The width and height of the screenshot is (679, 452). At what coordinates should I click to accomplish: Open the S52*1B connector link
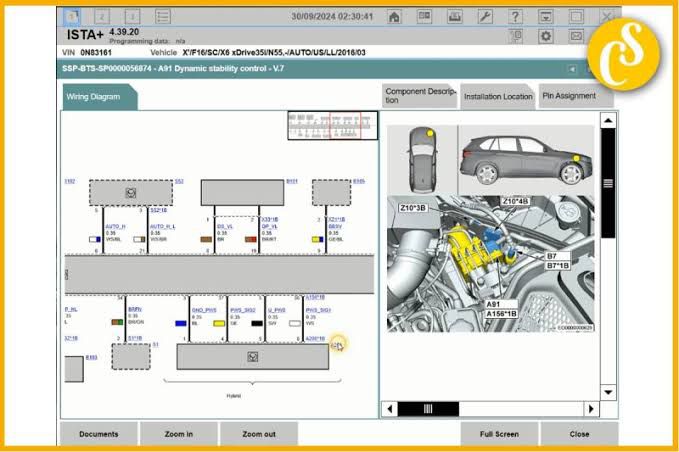coord(158,210)
